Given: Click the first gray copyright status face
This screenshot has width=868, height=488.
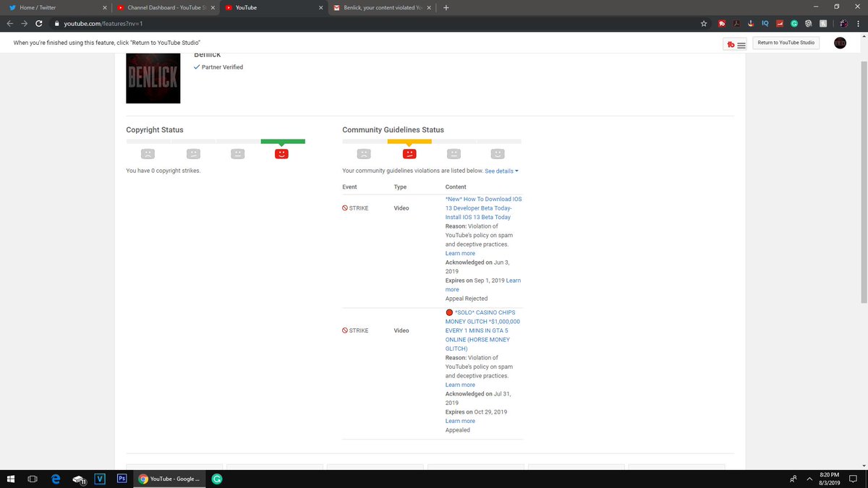Looking at the screenshot, I should point(148,153).
